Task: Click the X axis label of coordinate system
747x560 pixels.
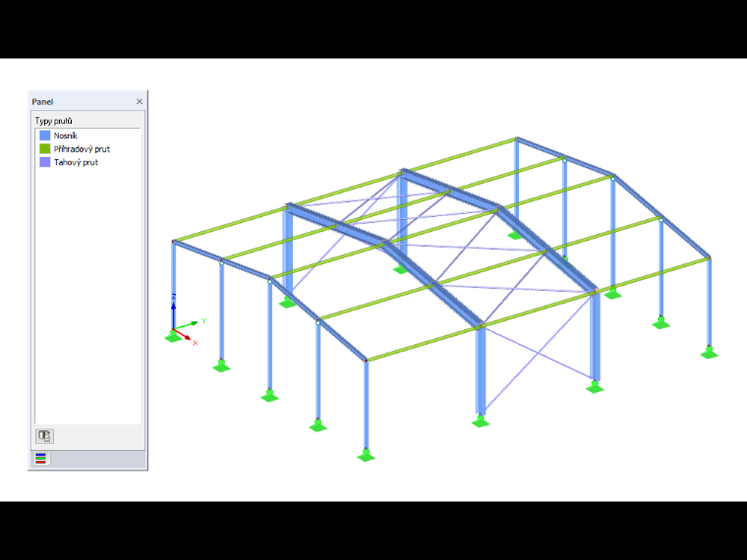Action: [196, 343]
